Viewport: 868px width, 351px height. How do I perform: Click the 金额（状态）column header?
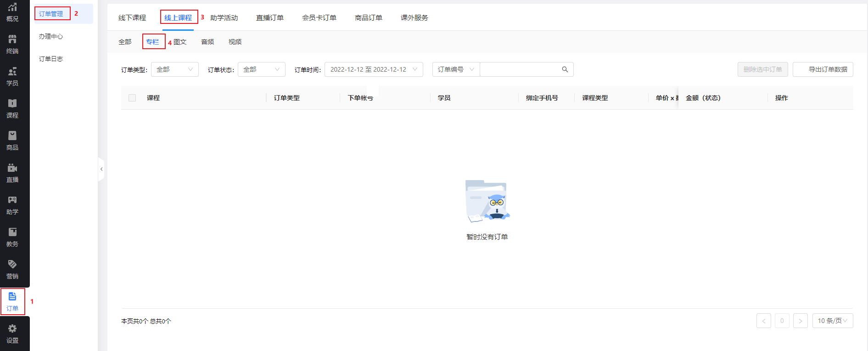(x=703, y=98)
